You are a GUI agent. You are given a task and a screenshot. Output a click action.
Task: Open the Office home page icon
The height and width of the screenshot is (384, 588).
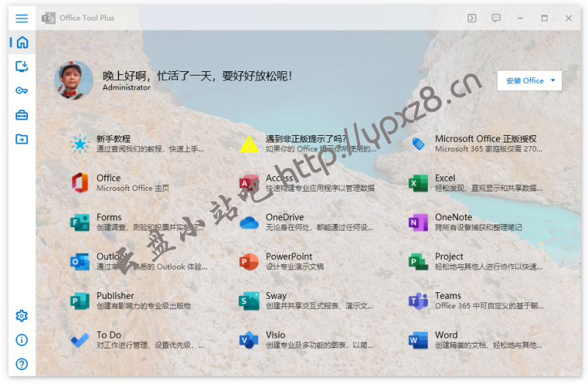click(x=80, y=184)
